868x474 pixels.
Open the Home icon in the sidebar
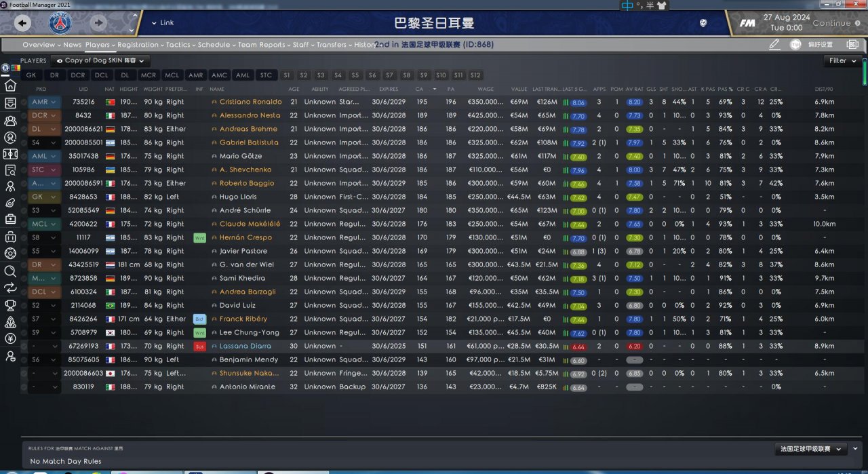(x=10, y=85)
